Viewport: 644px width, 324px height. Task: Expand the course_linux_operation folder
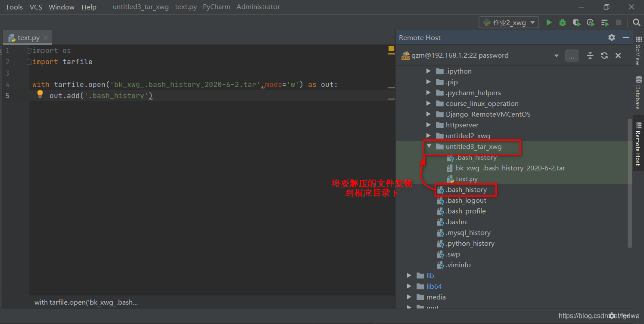tap(428, 103)
